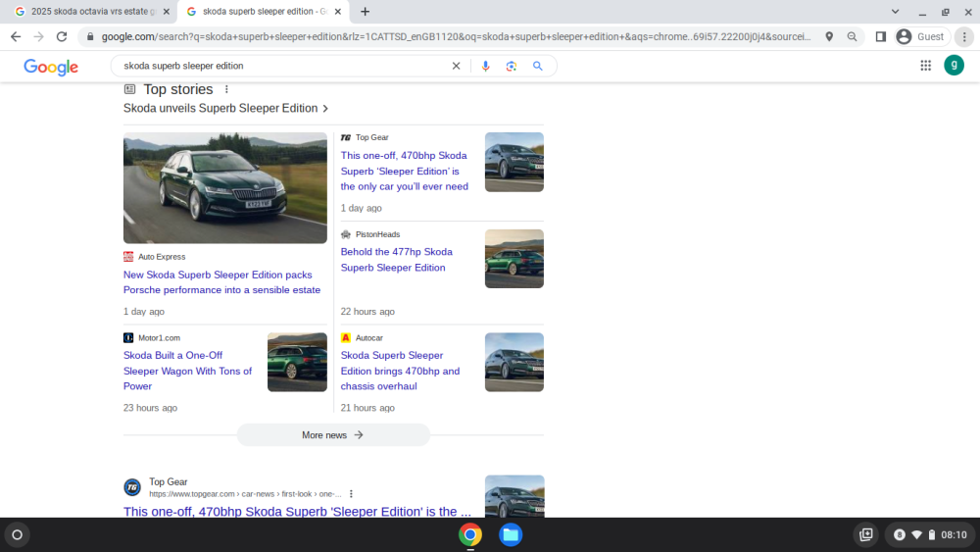
Task: Open Autocar 470bhp chassis overhaul article
Action: point(400,371)
